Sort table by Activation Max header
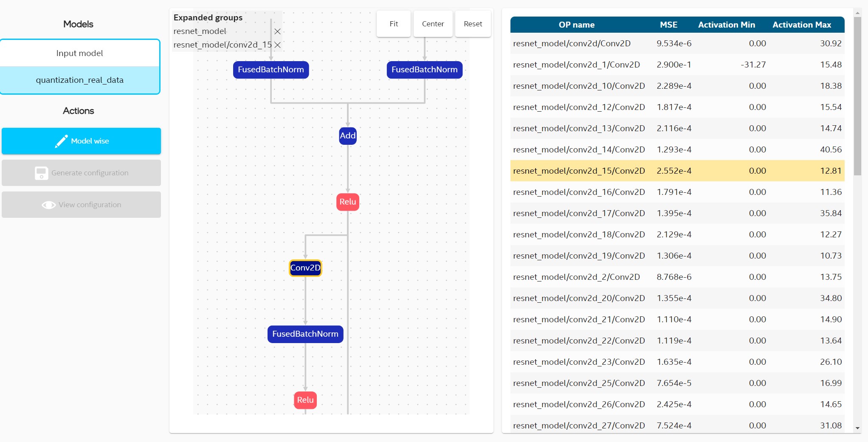Image resolution: width=868 pixels, height=442 pixels. point(802,25)
